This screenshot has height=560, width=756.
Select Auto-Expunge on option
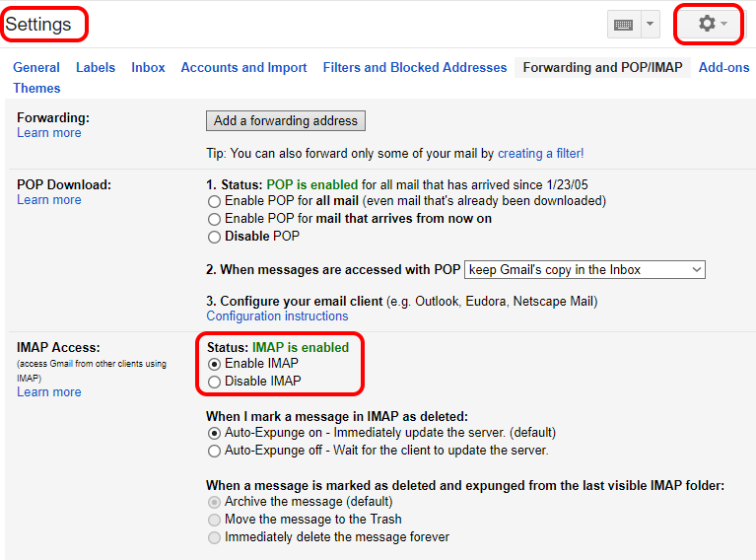215,433
